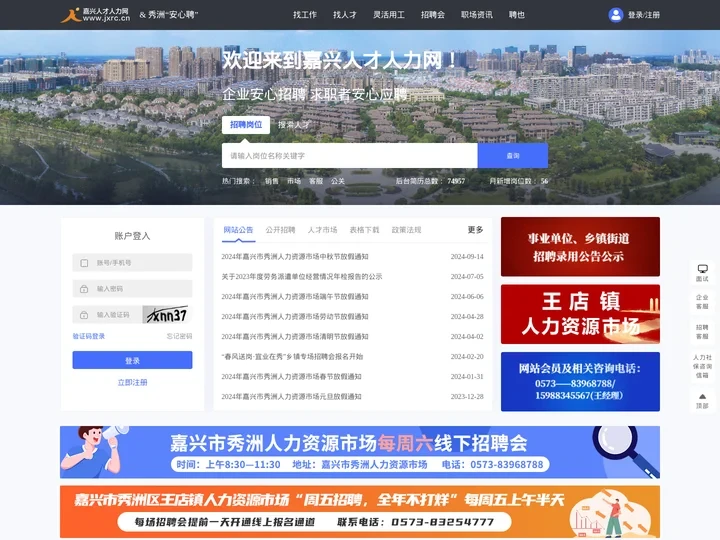Click the 网站会员及相关咨询电话 blue banner

click(580, 382)
